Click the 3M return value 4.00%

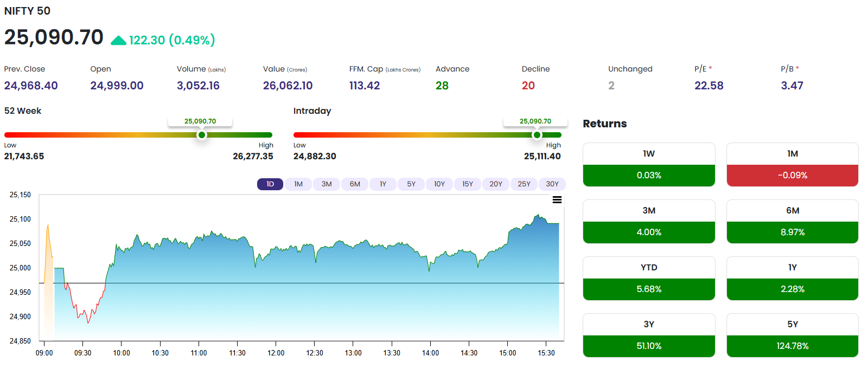[x=649, y=232]
